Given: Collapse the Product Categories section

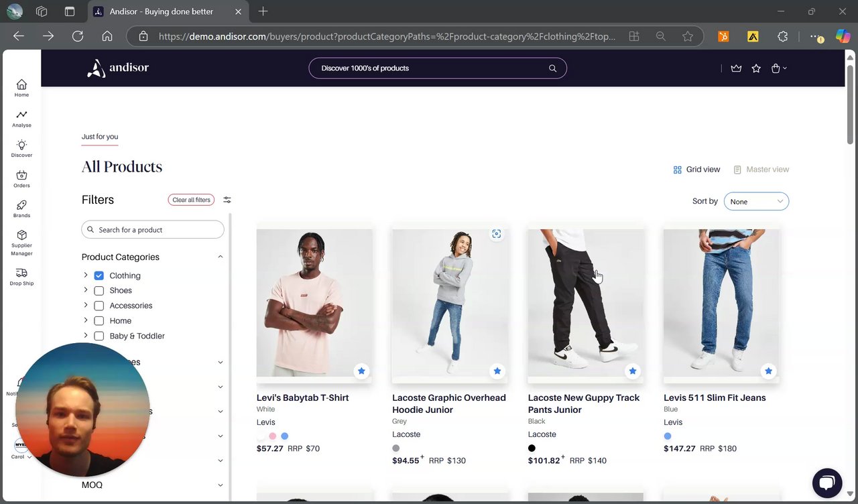Looking at the screenshot, I should coord(221,257).
